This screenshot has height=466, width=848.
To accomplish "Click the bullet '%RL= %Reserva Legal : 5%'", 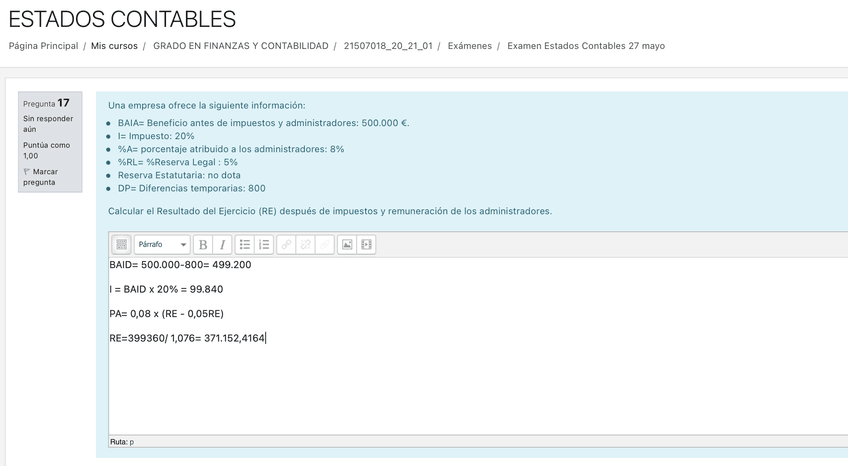I will pos(177,162).
